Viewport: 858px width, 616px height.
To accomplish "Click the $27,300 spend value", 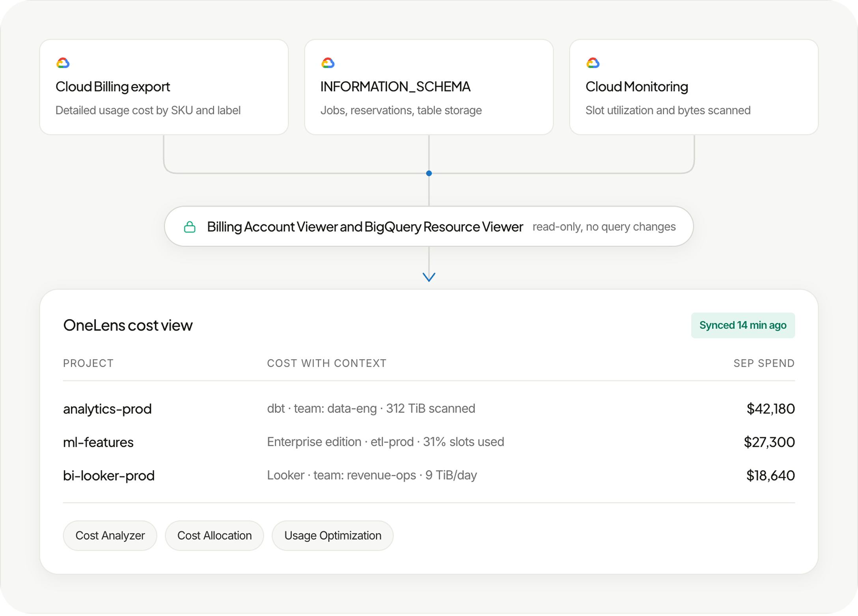I will pyautogui.click(x=769, y=442).
